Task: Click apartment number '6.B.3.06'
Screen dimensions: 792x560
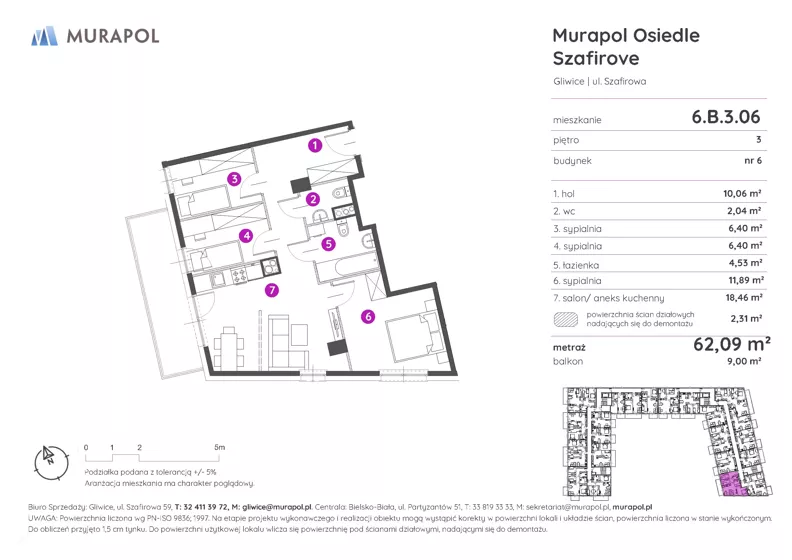Action: click(x=726, y=117)
